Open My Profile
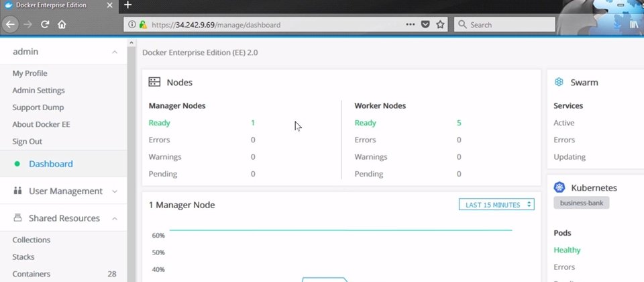 click(30, 73)
